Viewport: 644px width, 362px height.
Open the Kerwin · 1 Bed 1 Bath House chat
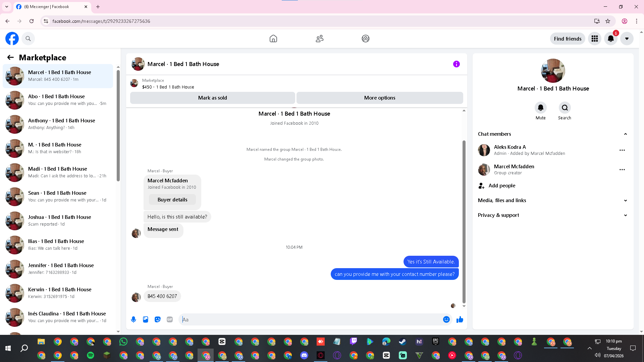coord(58,293)
